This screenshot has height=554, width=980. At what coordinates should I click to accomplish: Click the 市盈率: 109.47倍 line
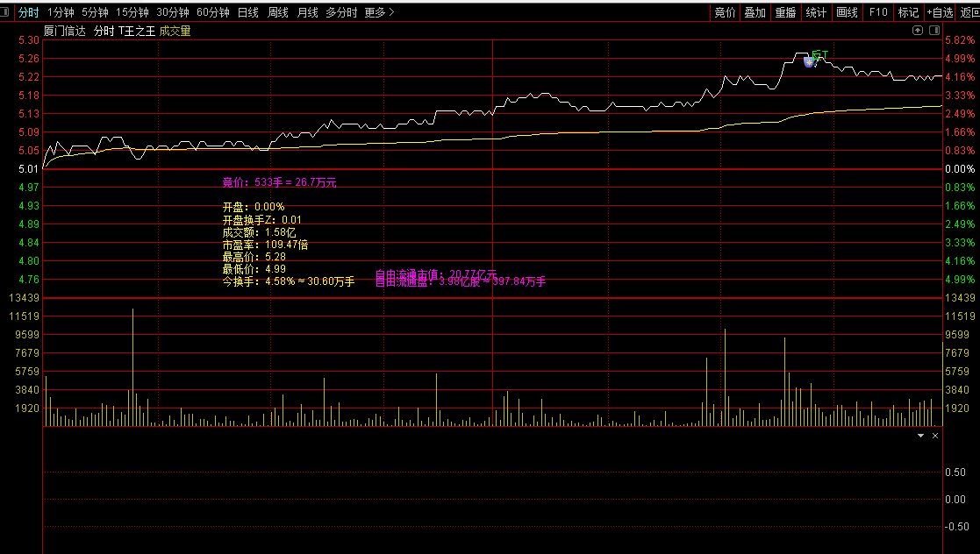(265, 245)
